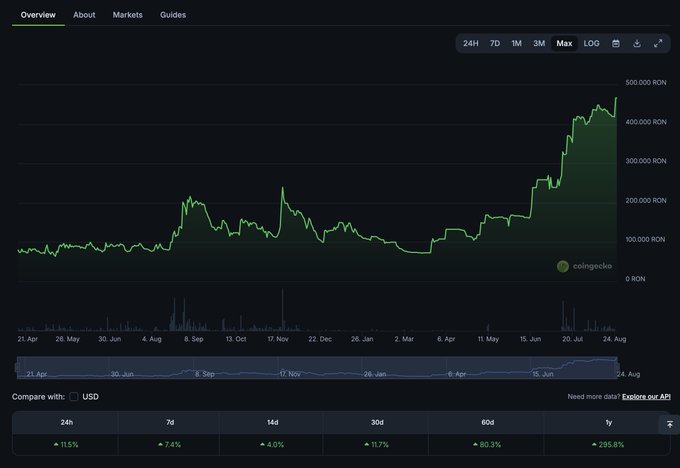Click the 100.000 RON axis label
680x468 pixels.
point(645,239)
